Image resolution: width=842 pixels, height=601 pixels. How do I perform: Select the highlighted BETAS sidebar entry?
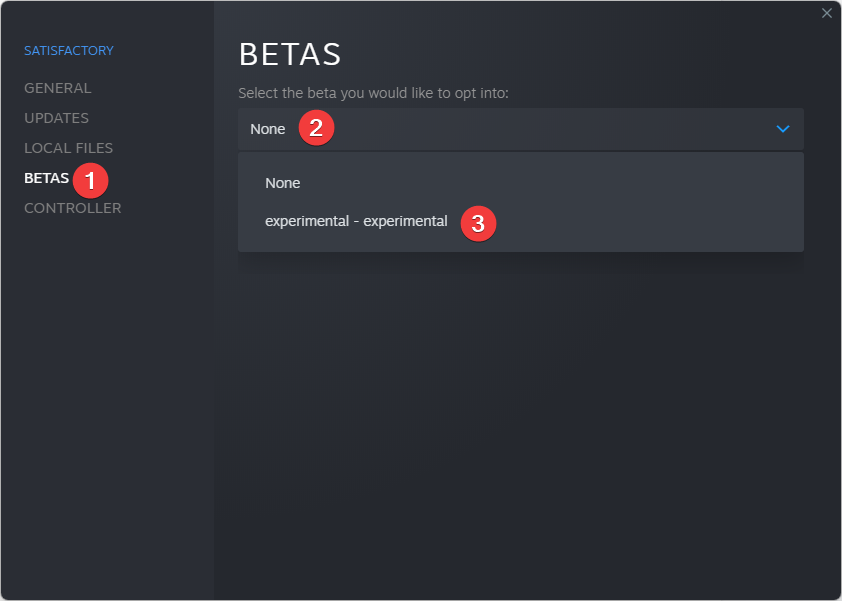pos(44,178)
